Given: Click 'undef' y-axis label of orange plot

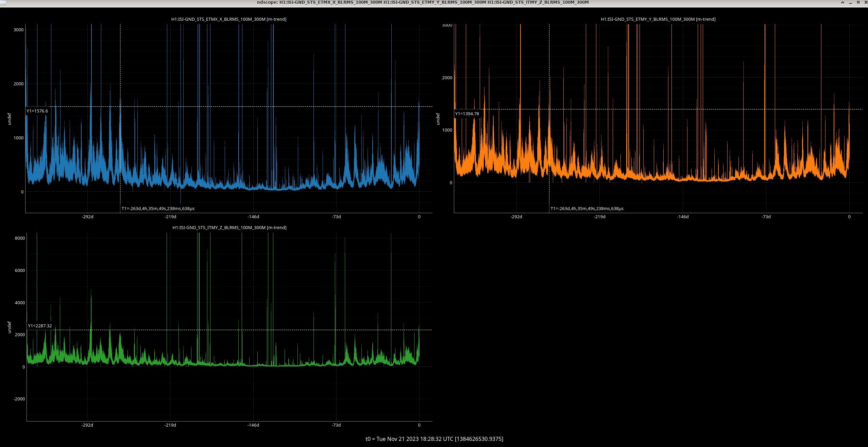Looking at the screenshot, I should [x=438, y=119].
